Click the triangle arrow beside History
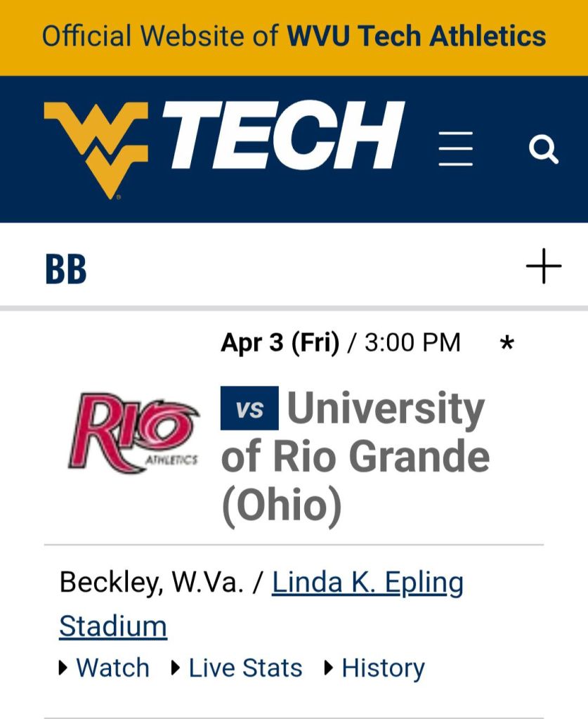The width and height of the screenshot is (588, 719). click(329, 668)
